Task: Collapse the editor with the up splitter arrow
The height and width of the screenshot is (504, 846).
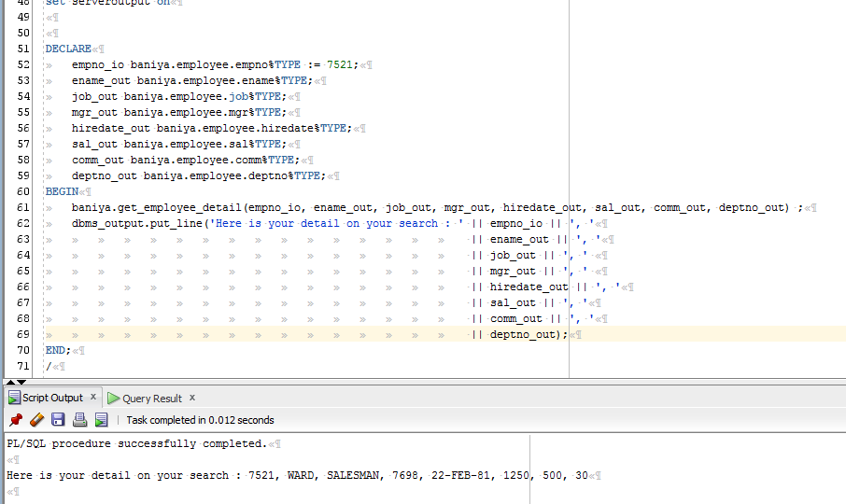Action: click(x=10, y=382)
